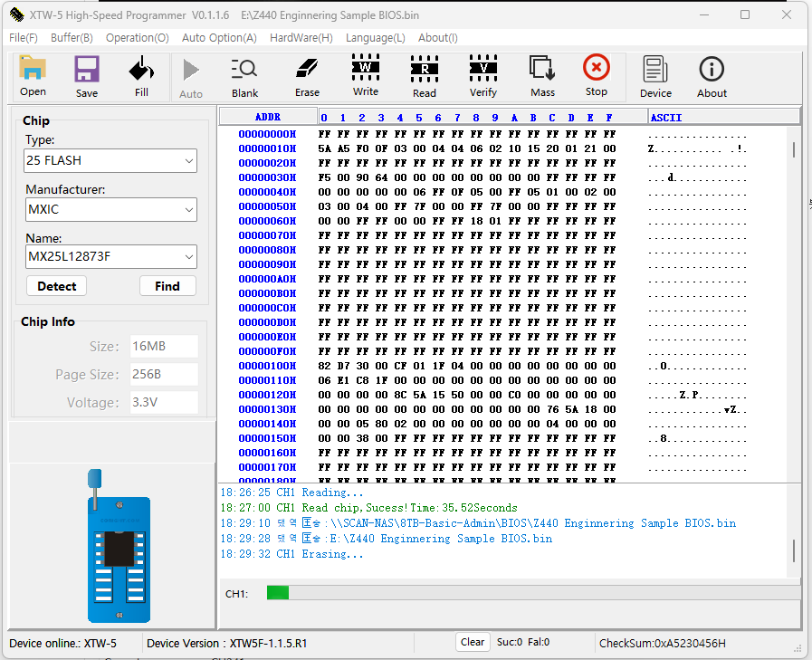Click the log line with SCAN-NAS path
The image size is (812, 660).
pyautogui.click(x=479, y=523)
